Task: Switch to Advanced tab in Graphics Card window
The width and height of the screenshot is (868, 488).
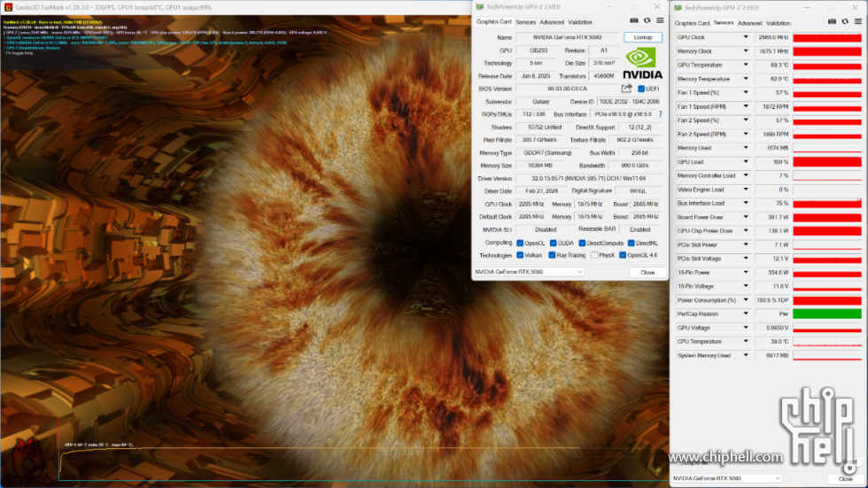Action: [551, 22]
